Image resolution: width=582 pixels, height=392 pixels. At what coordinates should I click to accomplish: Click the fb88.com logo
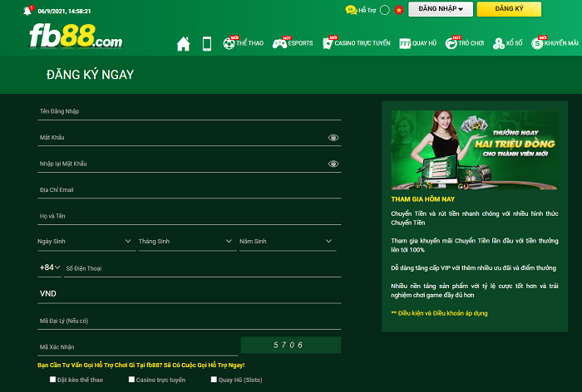pos(75,37)
